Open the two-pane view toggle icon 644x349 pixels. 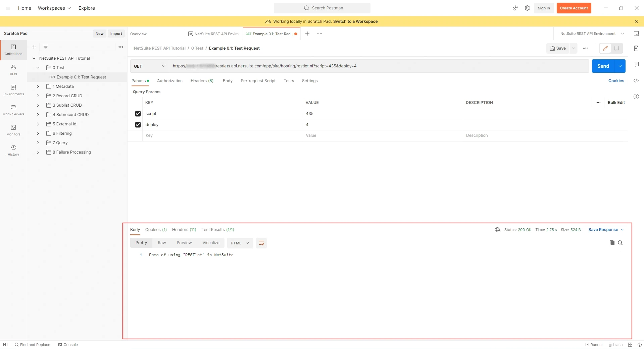coord(630,345)
